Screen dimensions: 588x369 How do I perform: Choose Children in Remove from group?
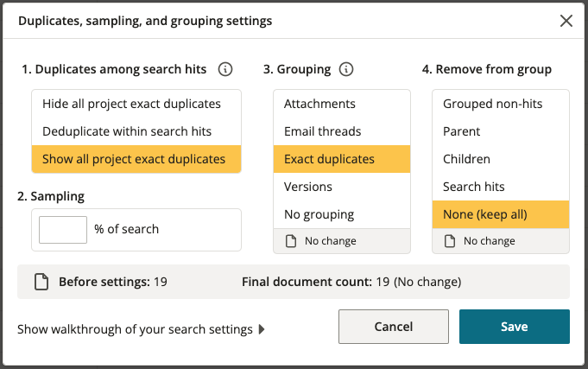pyautogui.click(x=501, y=159)
